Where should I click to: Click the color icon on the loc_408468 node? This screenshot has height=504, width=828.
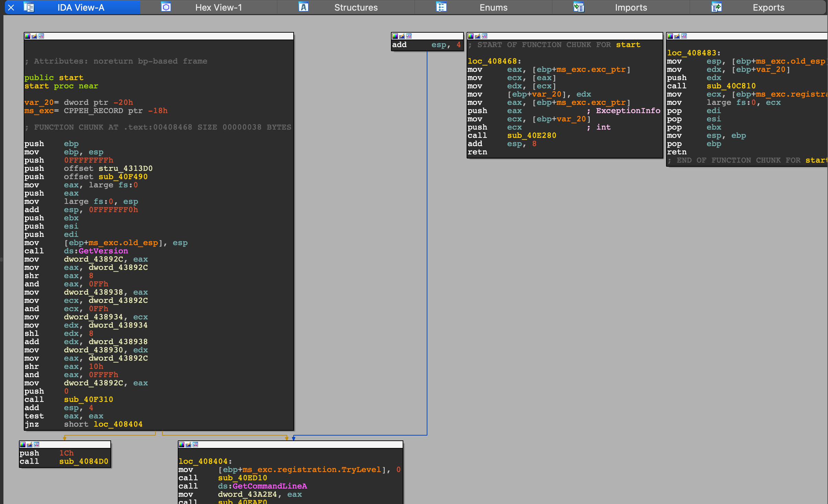pos(471,36)
